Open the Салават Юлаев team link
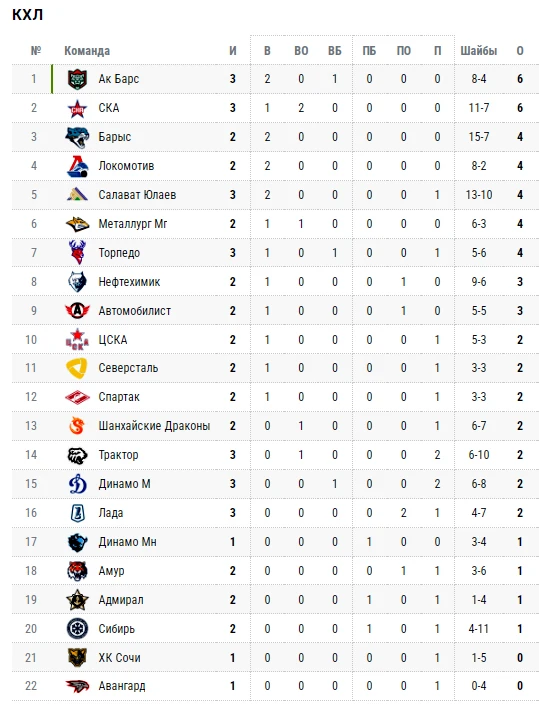The image size is (539, 706). (x=137, y=195)
